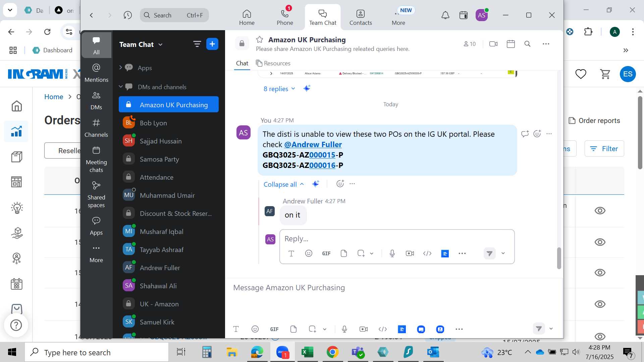Collapse all replies in the thread

pos(283,184)
